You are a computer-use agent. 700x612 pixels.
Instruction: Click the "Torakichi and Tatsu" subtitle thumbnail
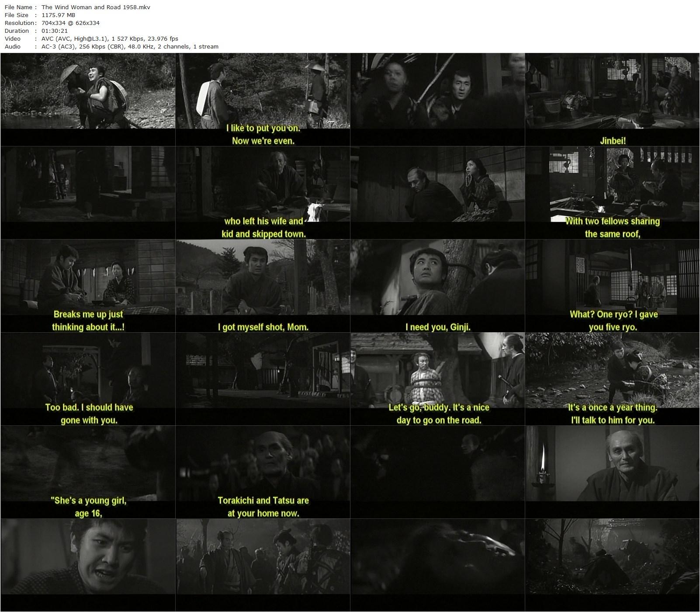pos(263,472)
